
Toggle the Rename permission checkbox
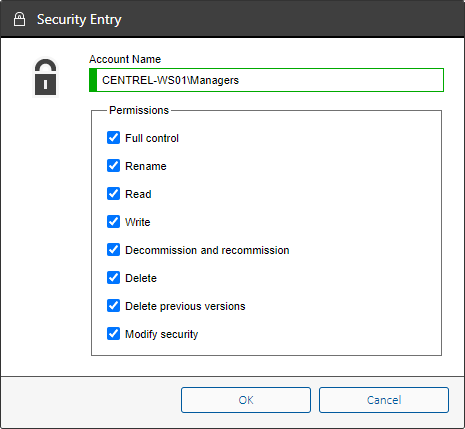pyautogui.click(x=113, y=166)
